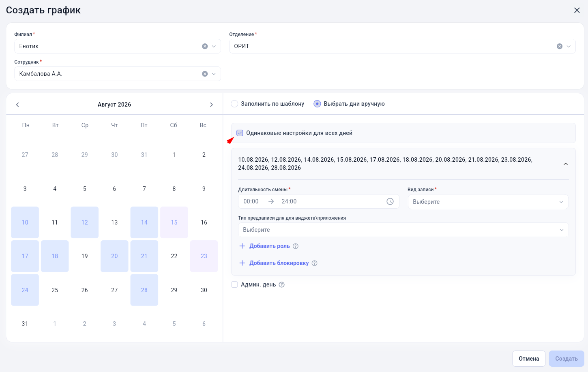The width and height of the screenshot is (588, 372).
Task: Select August 19 in the calendar
Action: (x=84, y=256)
